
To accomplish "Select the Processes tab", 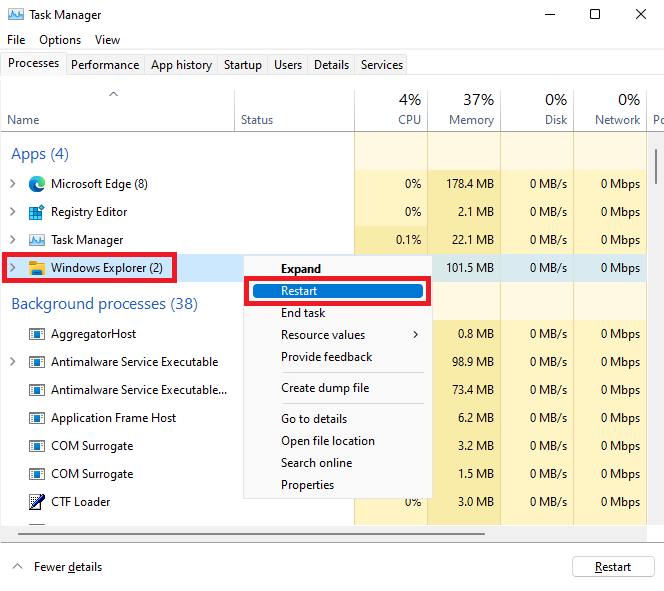I will click(33, 64).
